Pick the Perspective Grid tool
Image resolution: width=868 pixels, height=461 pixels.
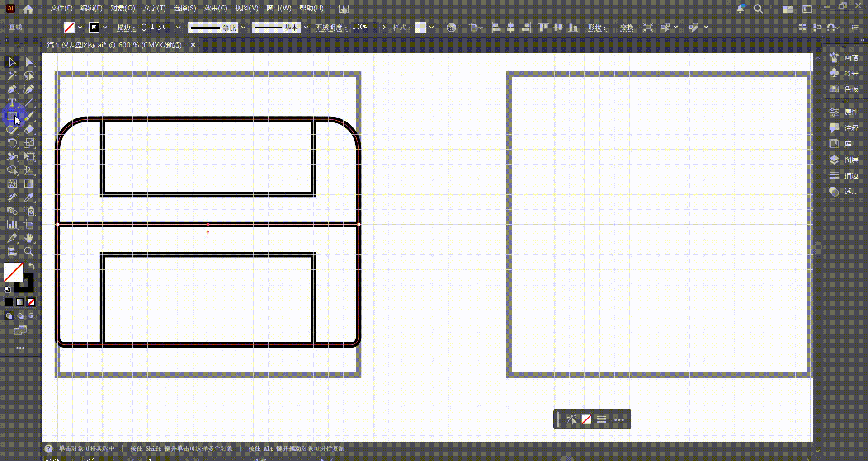click(x=29, y=170)
